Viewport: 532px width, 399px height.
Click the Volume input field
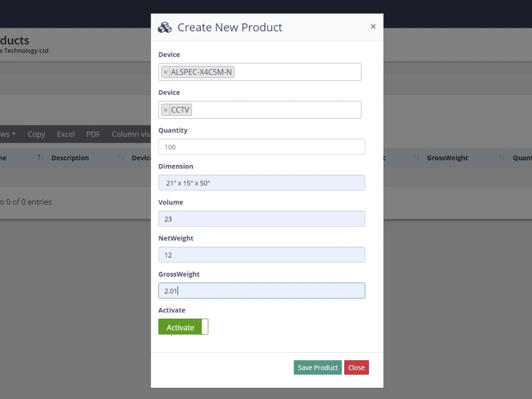pyautogui.click(x=262, y=219)
